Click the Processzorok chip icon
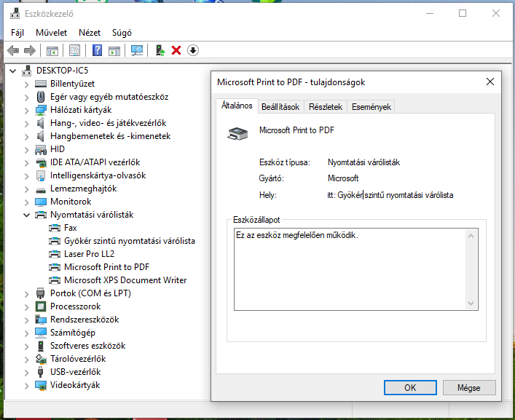This screenshot has width=515, height=420. 41,306
